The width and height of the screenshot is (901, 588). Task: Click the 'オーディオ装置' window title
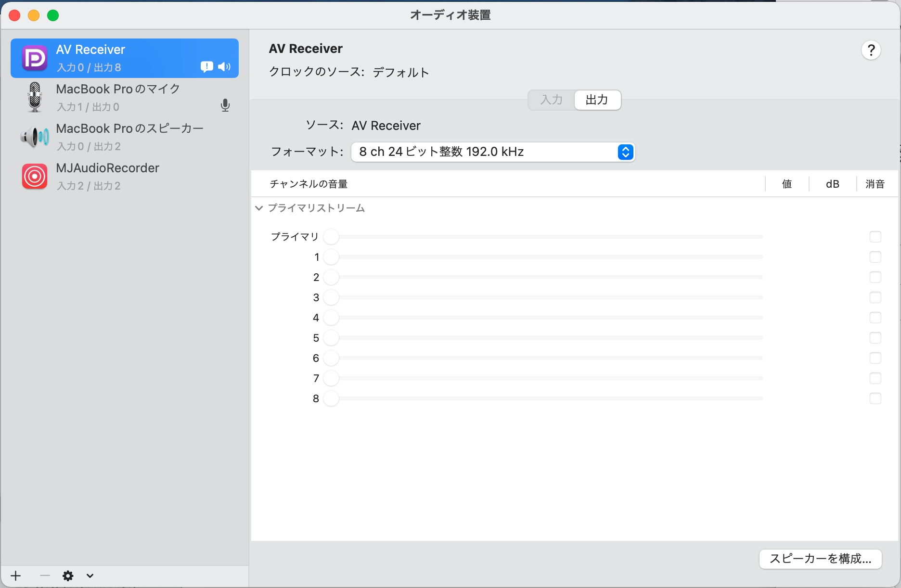click(450, 15)
